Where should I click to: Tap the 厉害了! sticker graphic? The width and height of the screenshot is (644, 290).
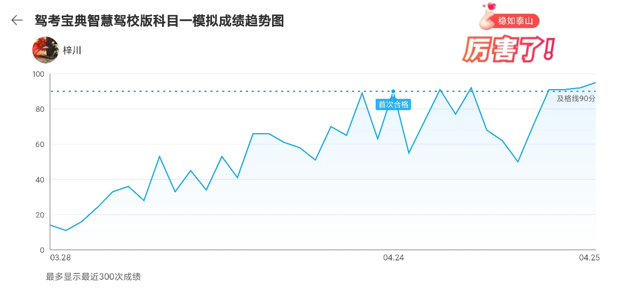coord(507,49)
